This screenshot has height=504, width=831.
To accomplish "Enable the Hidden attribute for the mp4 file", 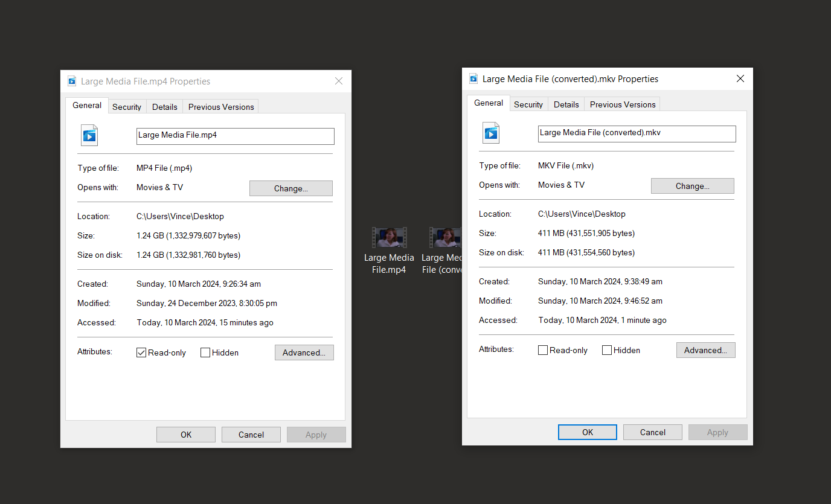I will [205, 352].
